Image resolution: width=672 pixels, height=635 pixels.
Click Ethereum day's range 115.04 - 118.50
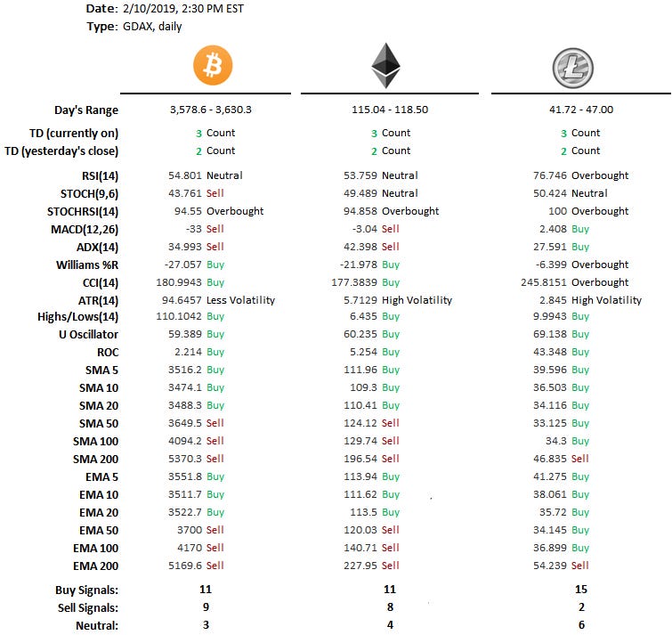390,110
